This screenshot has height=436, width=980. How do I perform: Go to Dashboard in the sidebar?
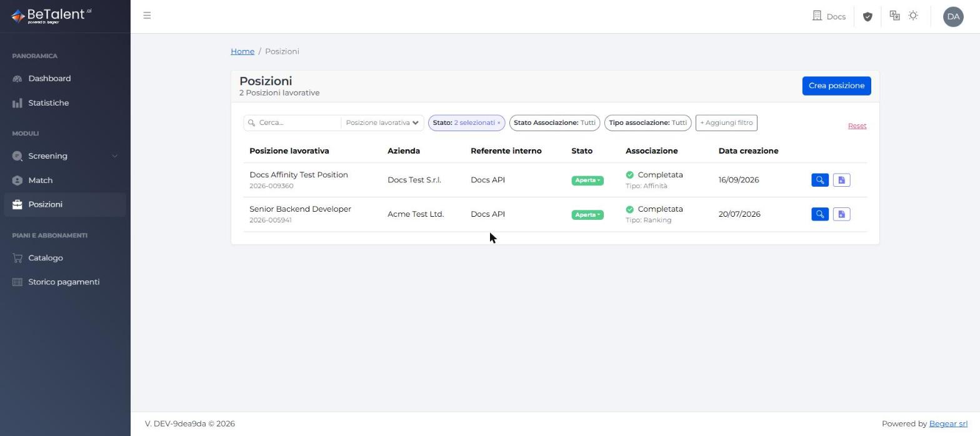click(65, 79)
